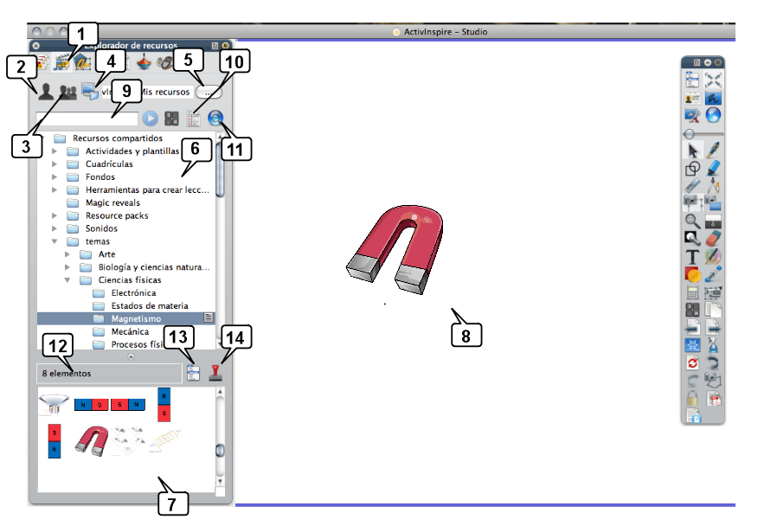The width and height of the screenshot is (777, 532).
Task: Pick the Eraser tool in toolbox
Action: coord(713,239)
